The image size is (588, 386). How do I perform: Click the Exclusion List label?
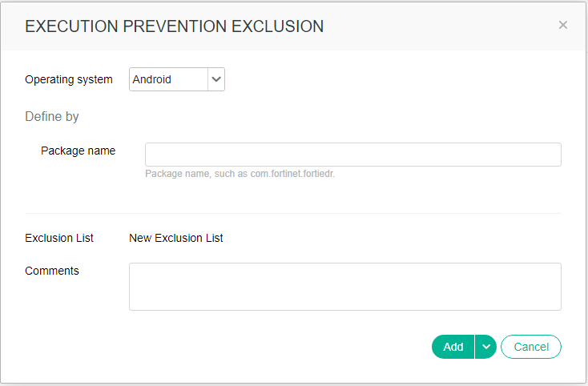tap(59, 238)
